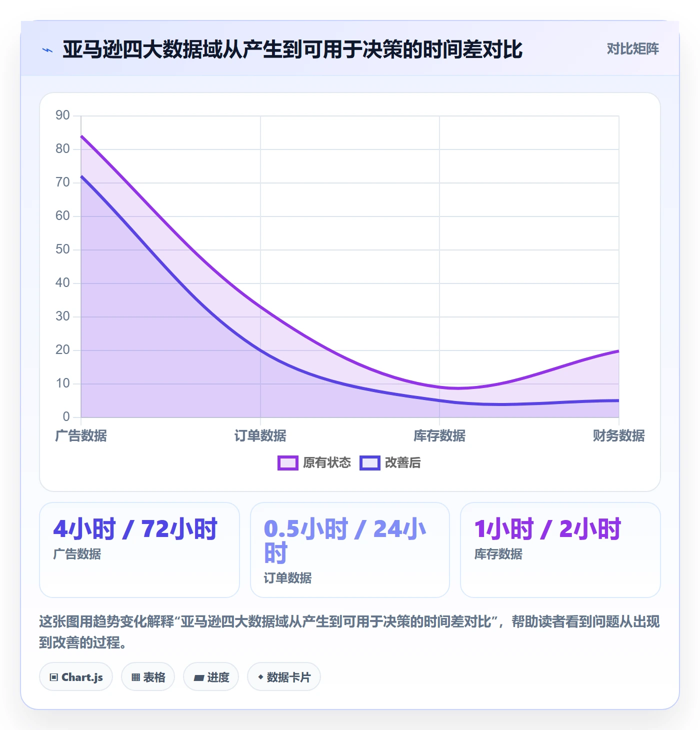
Task: Select the 进度 tag chip
Action: 211,677
